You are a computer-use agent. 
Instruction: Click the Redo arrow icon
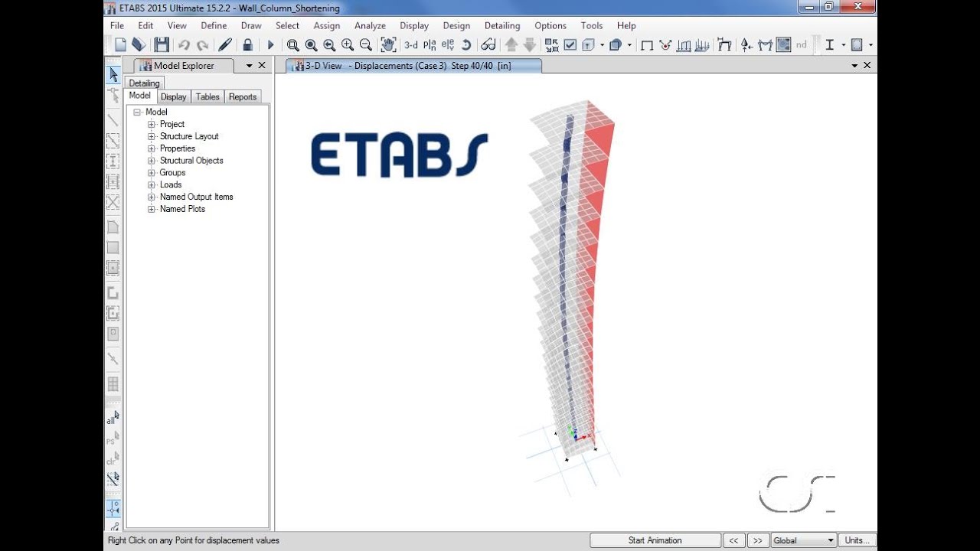(202, 45)
